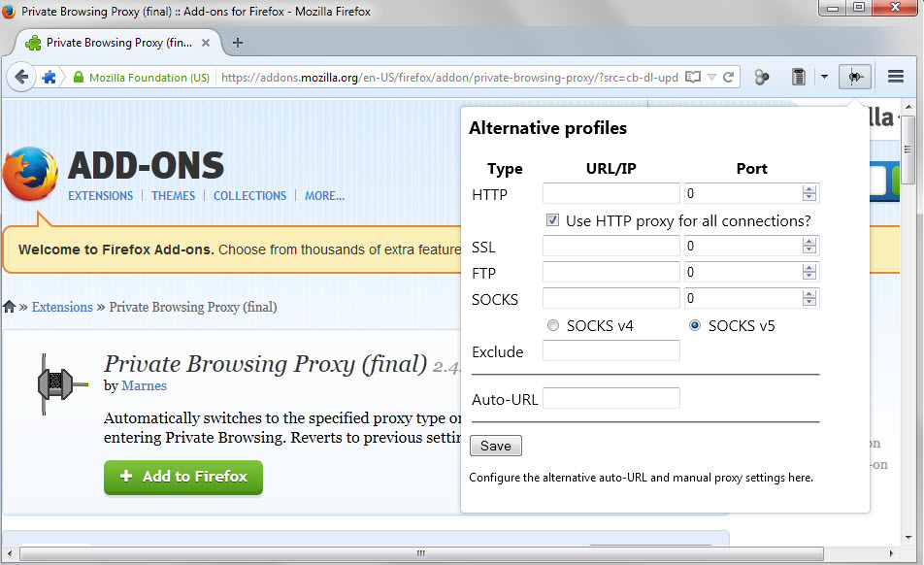
Task: Focus the SSL port number field
Action: (x=742, y=246)
